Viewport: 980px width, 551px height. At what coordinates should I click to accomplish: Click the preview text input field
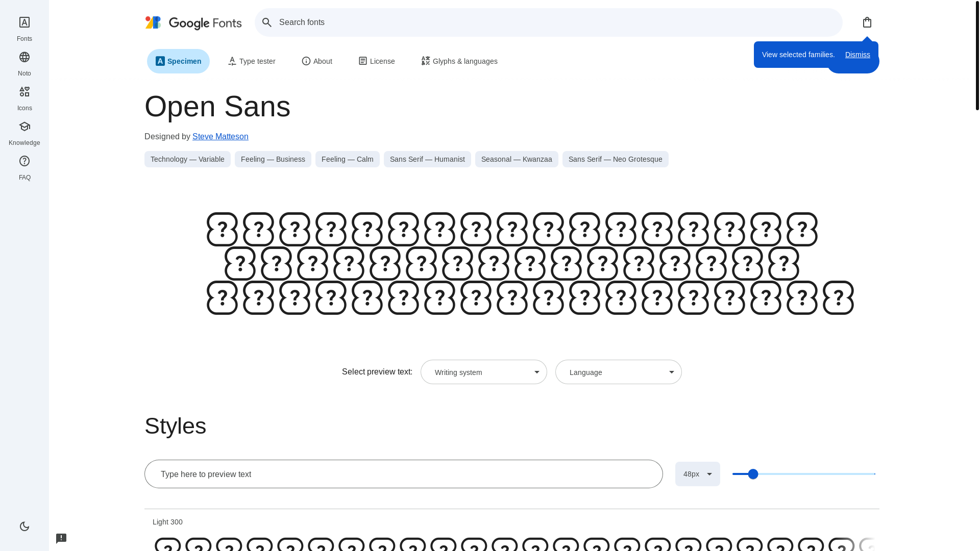404,474
